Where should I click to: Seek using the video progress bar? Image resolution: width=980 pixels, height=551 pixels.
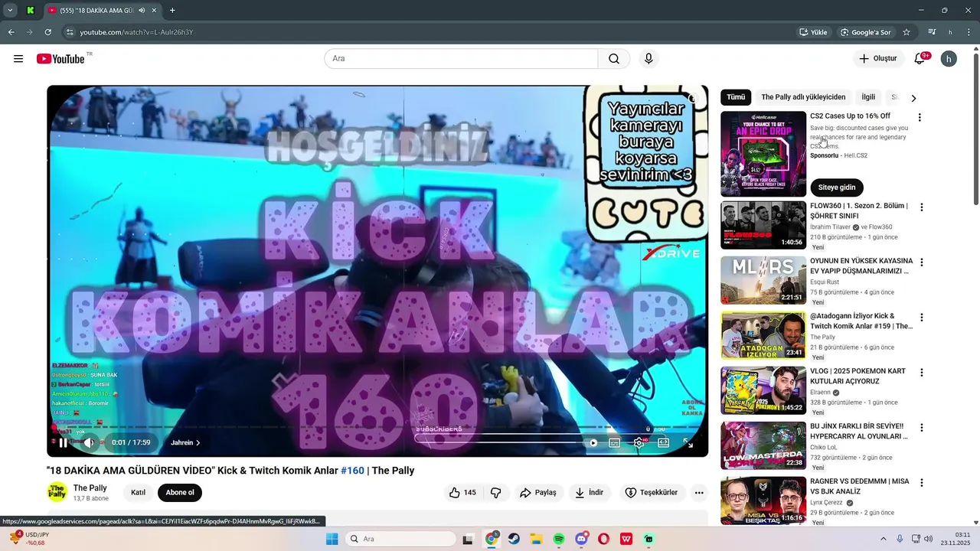377,427
